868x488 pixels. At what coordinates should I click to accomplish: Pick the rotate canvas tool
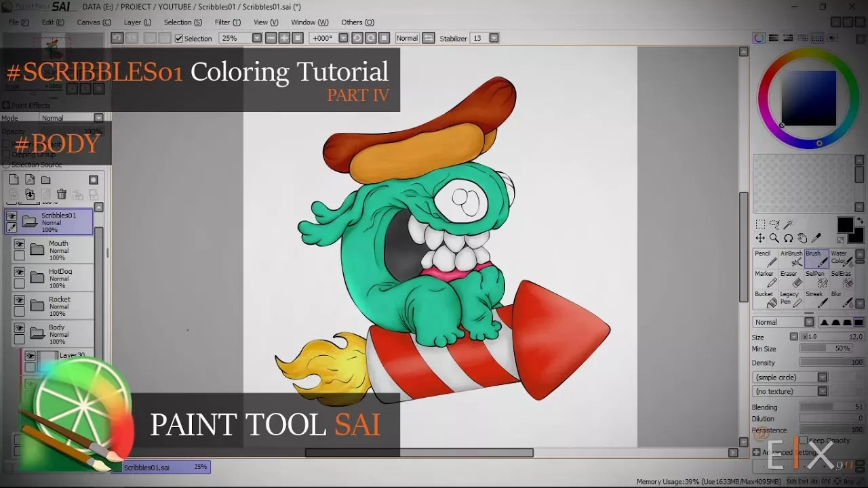(x=788, y=238)
